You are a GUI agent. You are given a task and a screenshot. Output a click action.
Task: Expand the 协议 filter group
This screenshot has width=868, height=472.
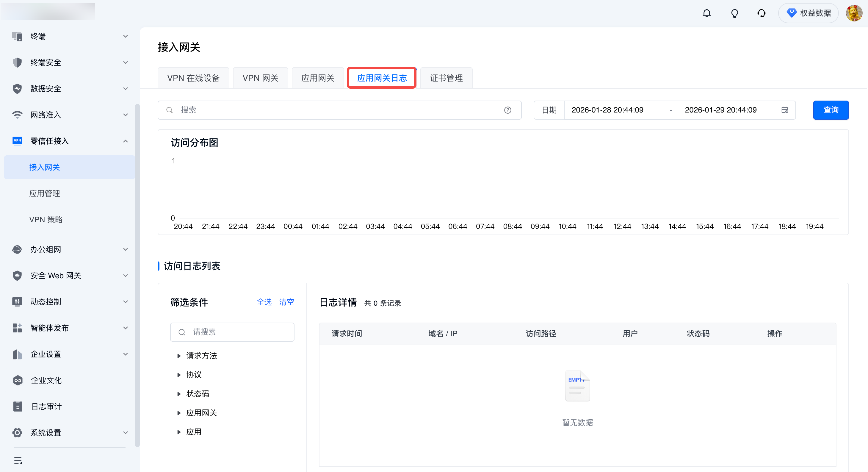click(179, 375)
